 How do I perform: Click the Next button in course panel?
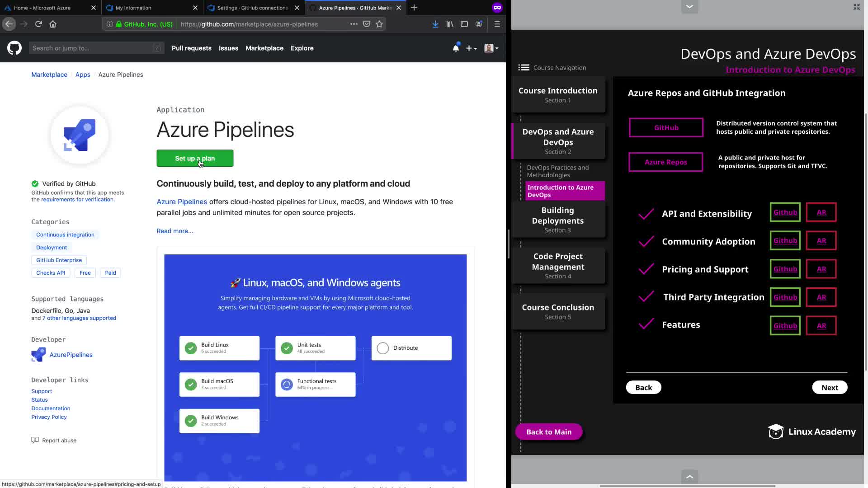click(x=830, y=387)
